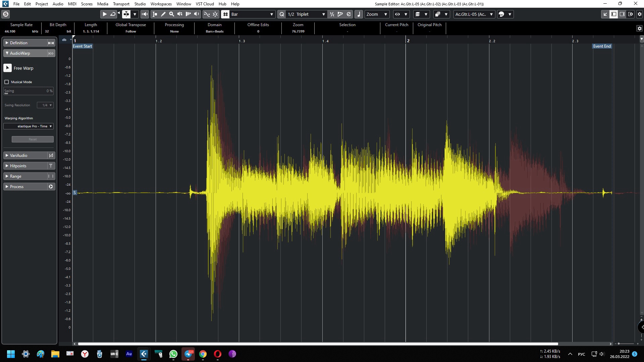Viewport: 644px width, 362px height.
Task: Open the Studio menu
Action: coord(140,4)
